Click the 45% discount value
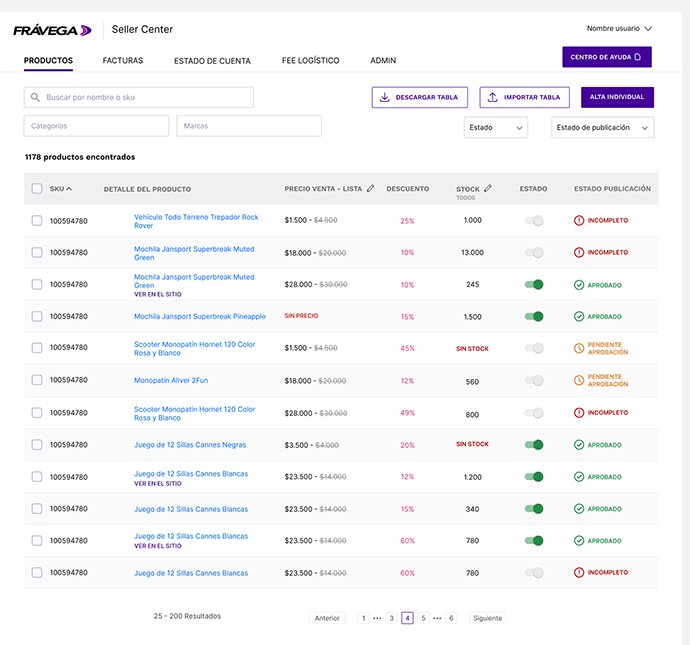Screen dimensions: 690x645 coord(407,348)
